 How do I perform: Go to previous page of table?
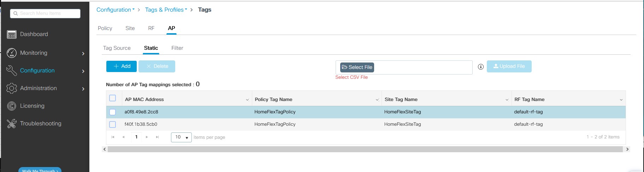(x=123, y=137)
